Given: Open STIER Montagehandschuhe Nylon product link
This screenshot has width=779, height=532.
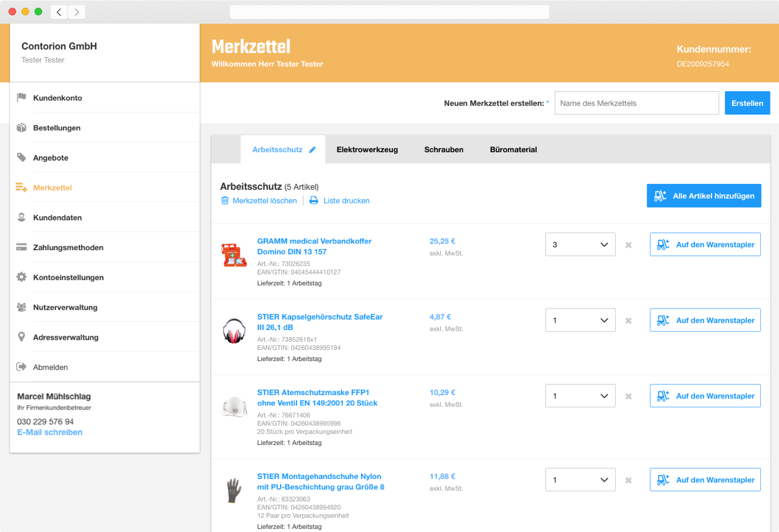Looking at the screenshot, I should pyautogui.click(x=321, y=481).
